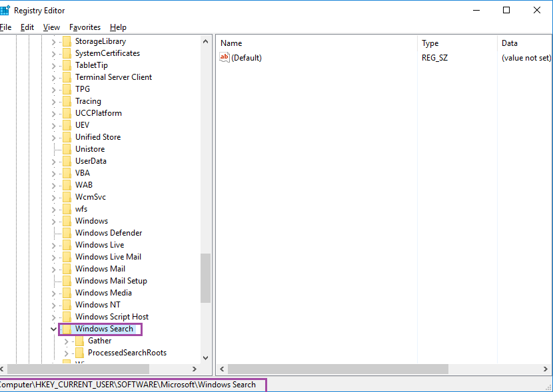Expand the Windows Mail key
Screen dimensions: 553x392
53,270
